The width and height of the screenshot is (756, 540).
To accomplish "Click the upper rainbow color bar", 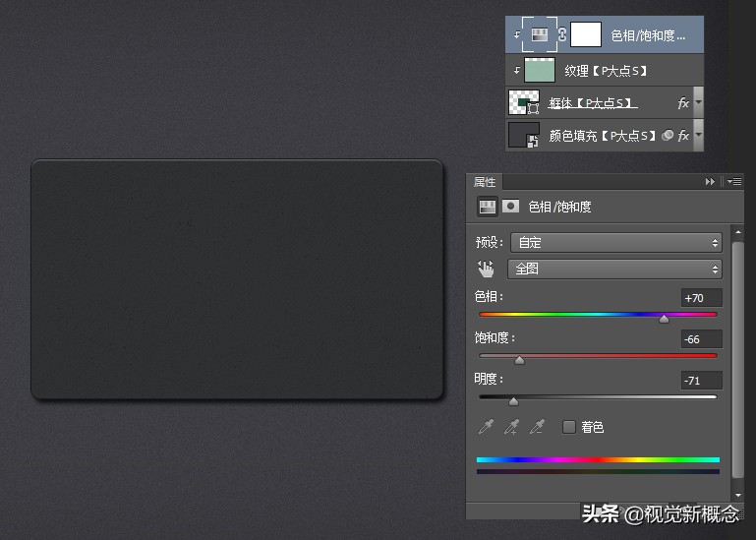I will click(x=598, y=460).
